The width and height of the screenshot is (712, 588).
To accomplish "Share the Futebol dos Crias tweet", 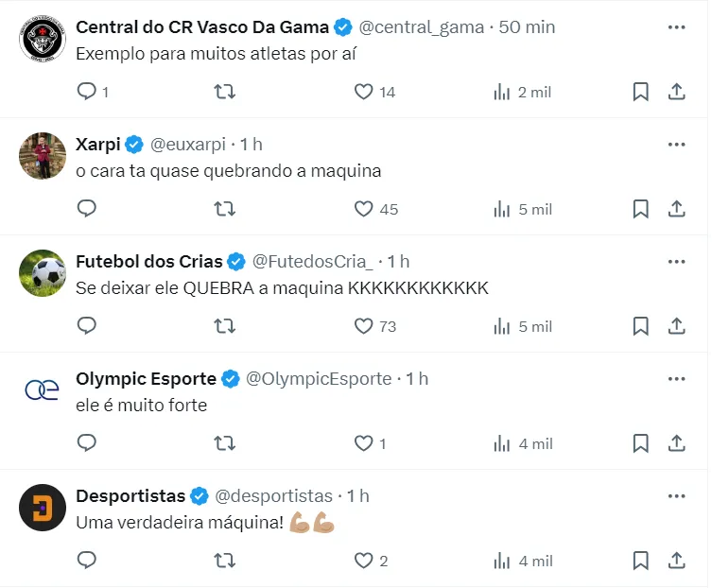I will point(676,326).
